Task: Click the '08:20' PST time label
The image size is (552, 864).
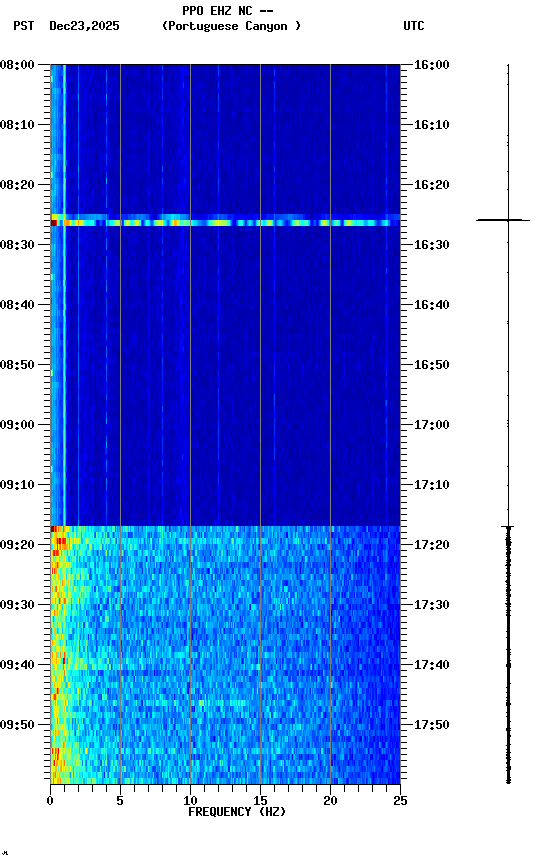Action: coord(17,185)
